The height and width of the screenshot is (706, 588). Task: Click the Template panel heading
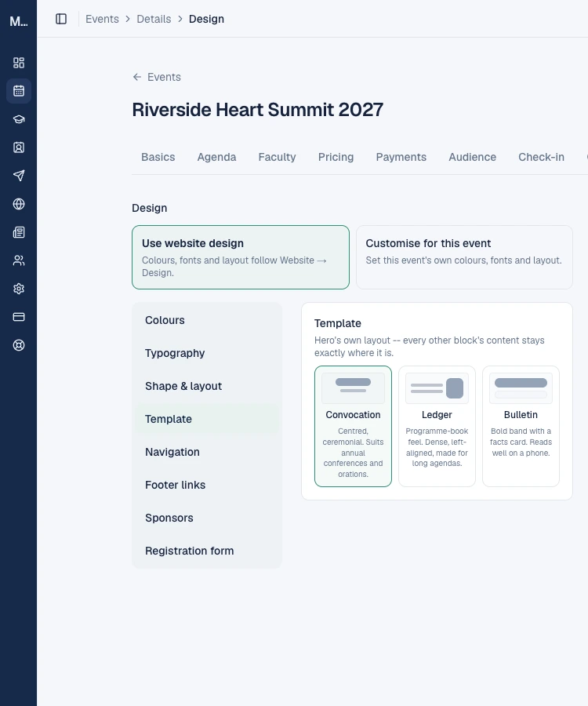coord(337,323)
